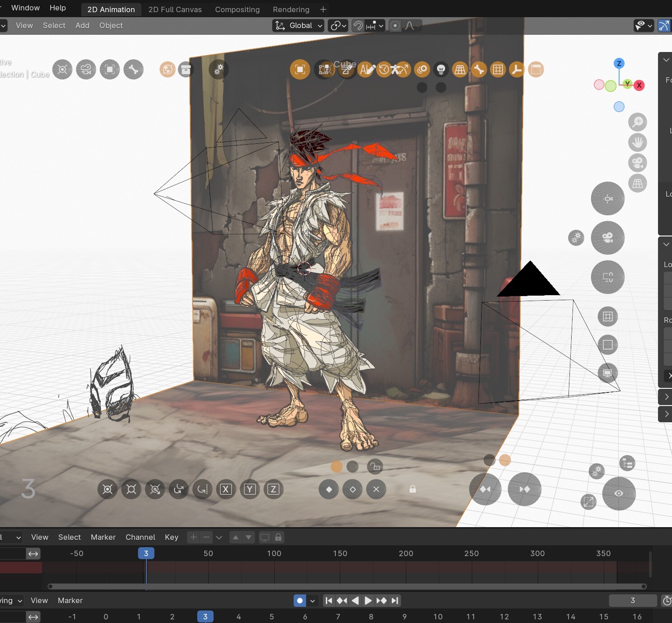Click the hand pan navigation button
This screenshot has width=672, height=623.
tap(638, 142)
